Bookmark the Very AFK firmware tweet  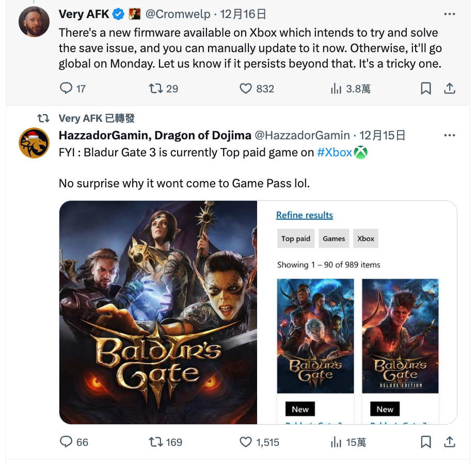coord(425,88)
